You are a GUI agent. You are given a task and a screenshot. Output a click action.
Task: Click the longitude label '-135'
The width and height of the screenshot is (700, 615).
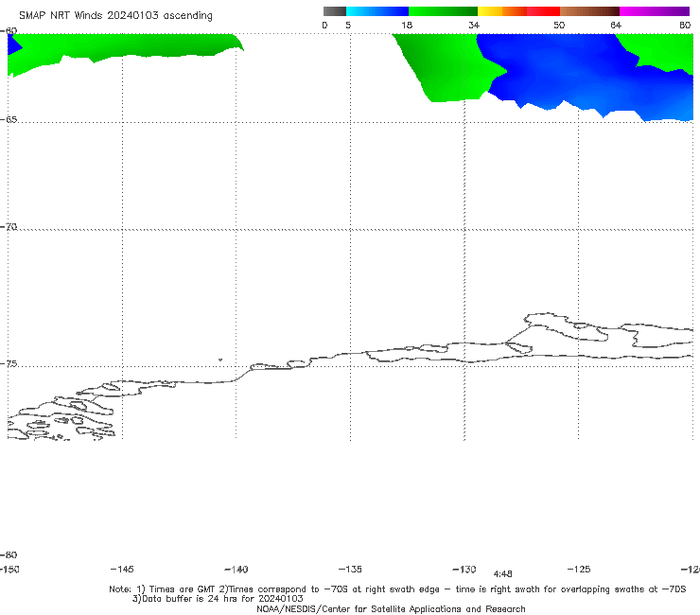click(x=350, y=570)
